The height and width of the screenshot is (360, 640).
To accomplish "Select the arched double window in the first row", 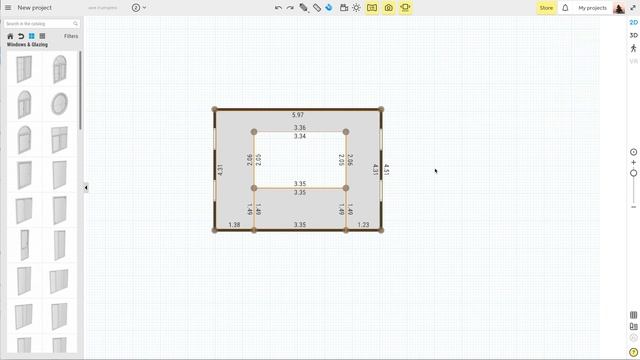I will pos(60,69).
